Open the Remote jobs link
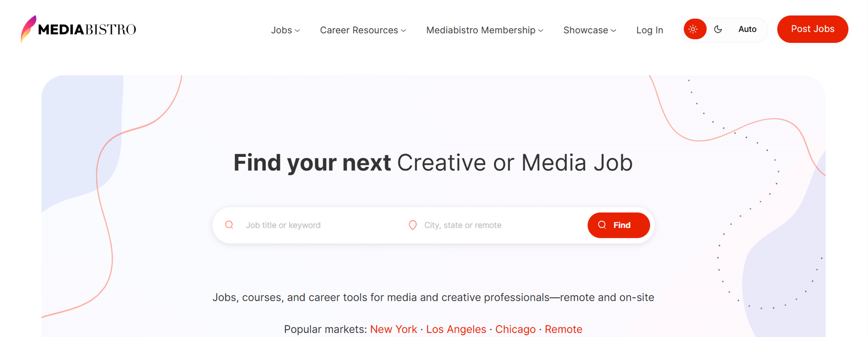Screen dimensions: 868x337 tap(563, 329)
